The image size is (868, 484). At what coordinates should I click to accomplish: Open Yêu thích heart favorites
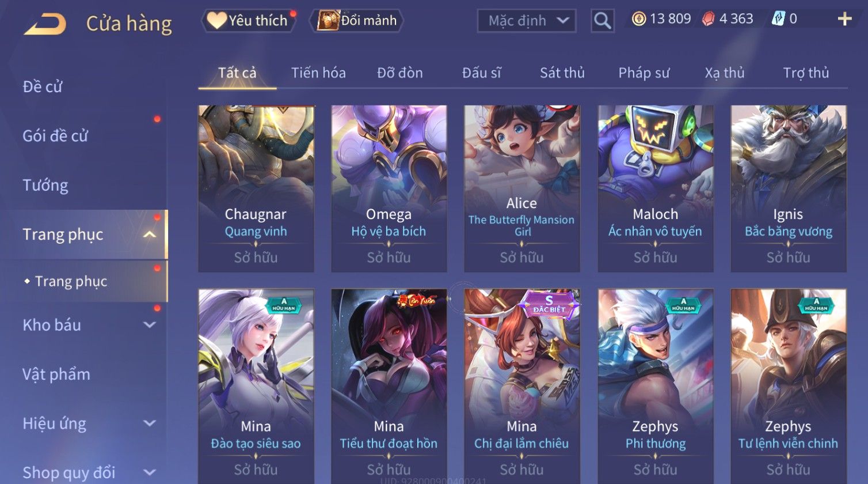coord(248,21)
